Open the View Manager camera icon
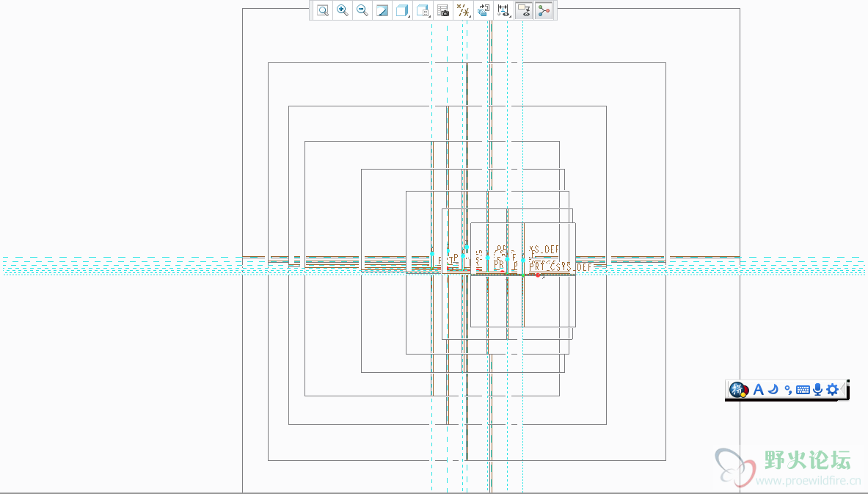This screenshot has width=868, height=494. click(443, 10)
